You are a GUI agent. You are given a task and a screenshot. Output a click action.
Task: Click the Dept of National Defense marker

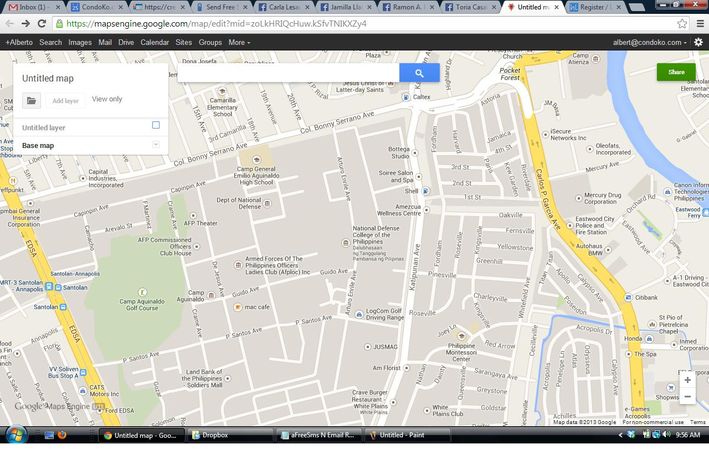pos(268,203)
